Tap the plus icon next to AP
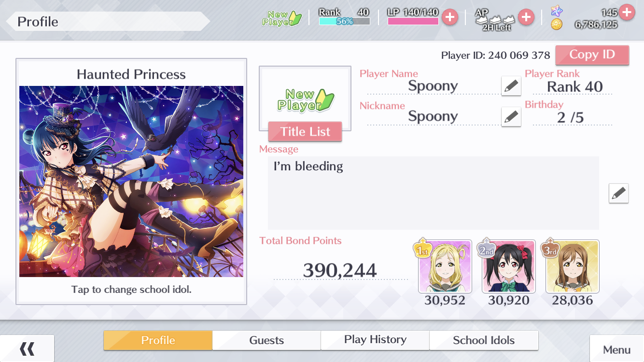Image resolution: width=644 pixels, height=362 pixels. 526,18
